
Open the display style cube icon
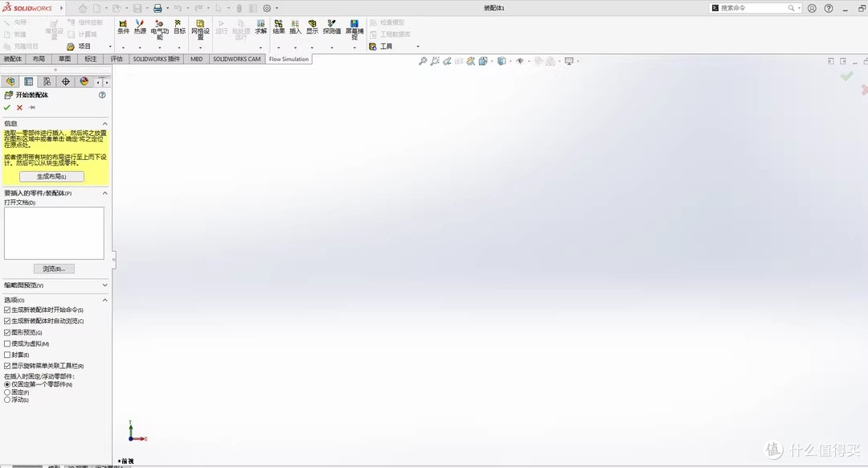(502, 61)
